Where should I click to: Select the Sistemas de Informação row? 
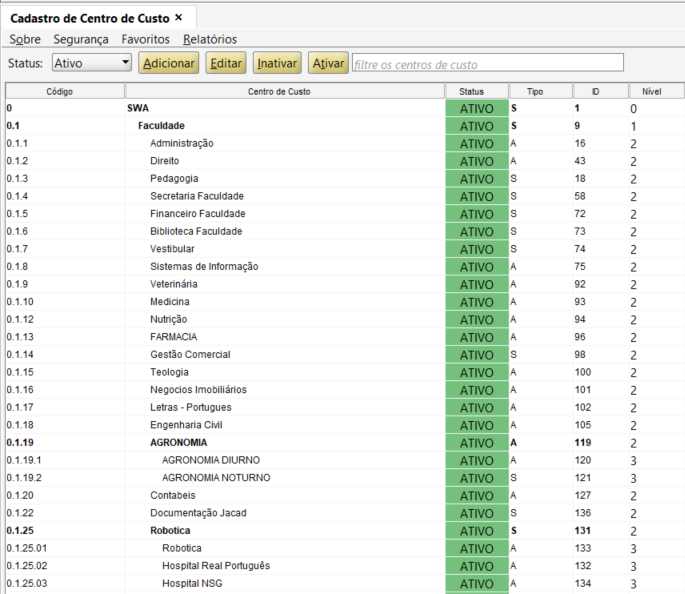pyautogui.click(x=345, y=266)
